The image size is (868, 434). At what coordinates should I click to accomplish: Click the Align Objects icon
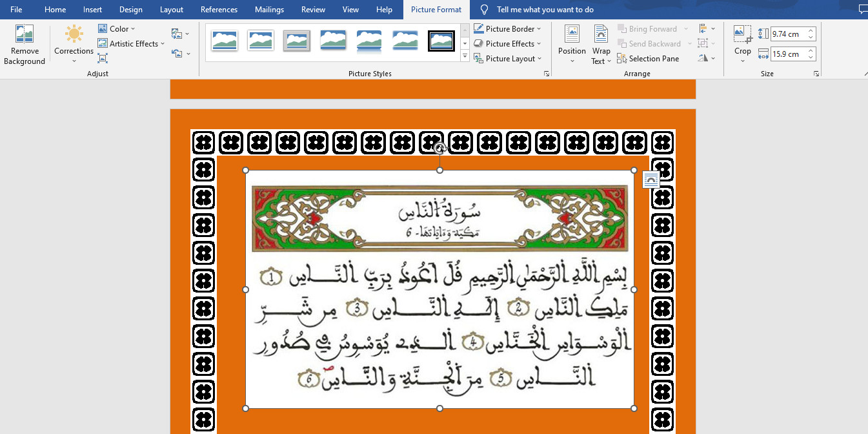(703, 28)
